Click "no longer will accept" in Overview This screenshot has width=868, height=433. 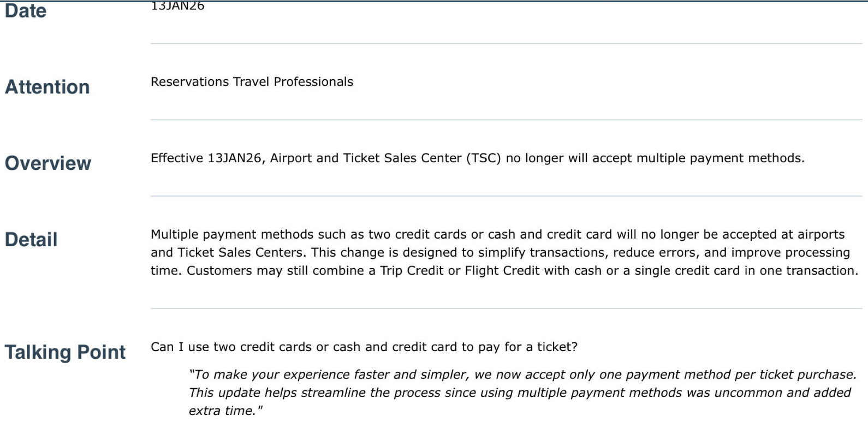[569, 158]
